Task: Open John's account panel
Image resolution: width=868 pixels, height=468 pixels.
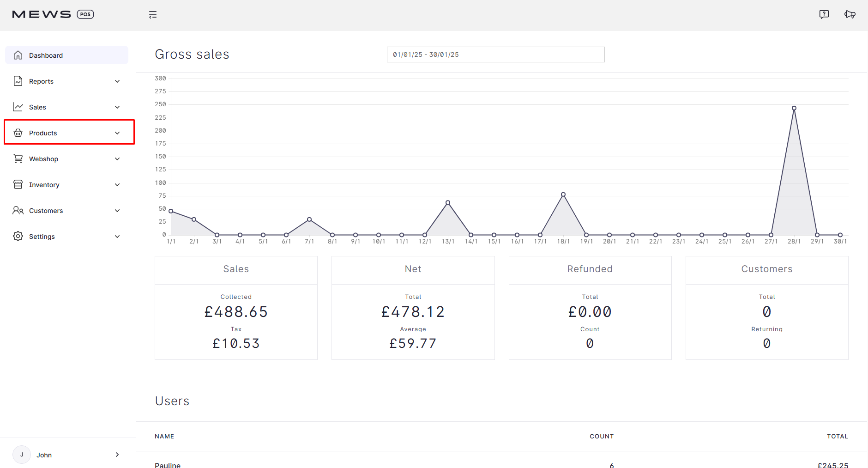Action: click(67, 455)
